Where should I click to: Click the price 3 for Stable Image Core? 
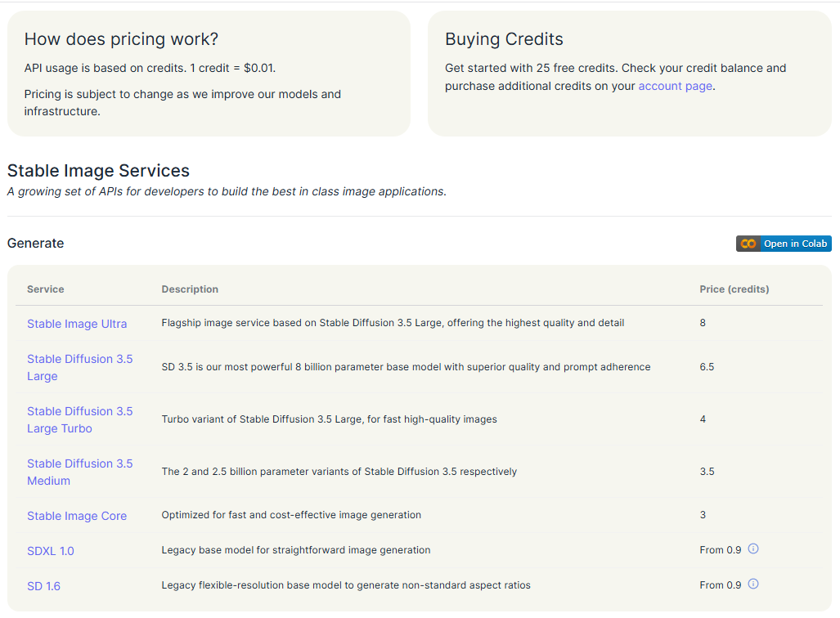[703, 515]
